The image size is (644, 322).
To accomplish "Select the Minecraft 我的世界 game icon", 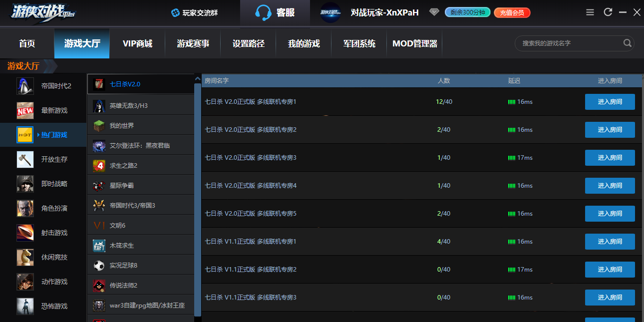I will (x=99, y=126).
